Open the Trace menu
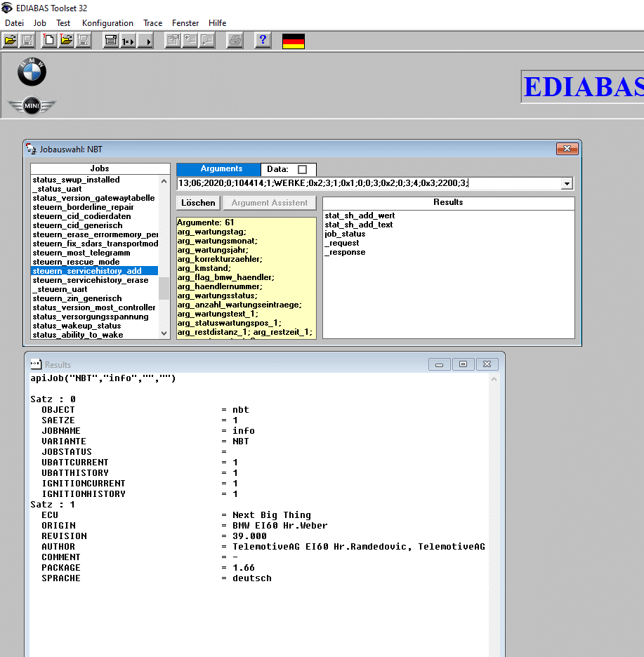This screenshot has height=657, width=644. point(152,23)
